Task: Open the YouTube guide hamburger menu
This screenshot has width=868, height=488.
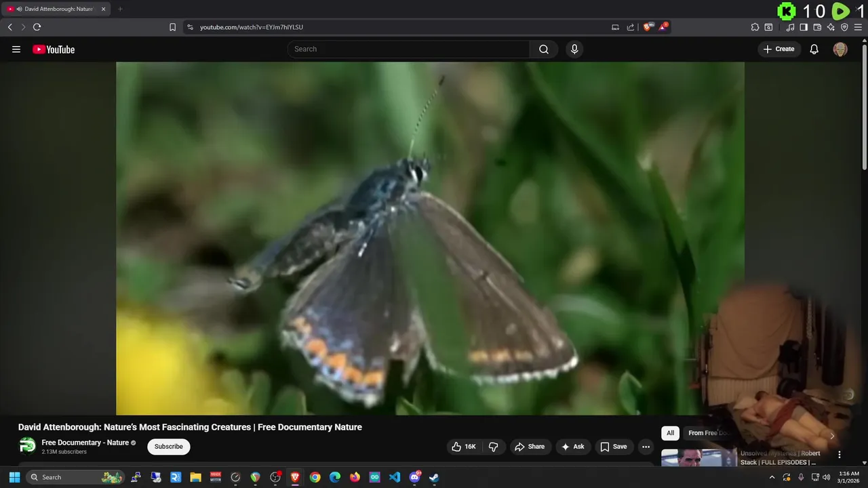Action: [x=16, y=49]
